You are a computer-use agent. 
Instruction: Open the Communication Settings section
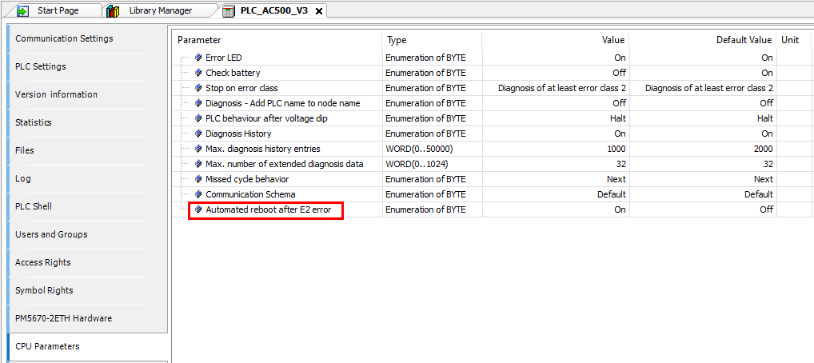[64, 38]
